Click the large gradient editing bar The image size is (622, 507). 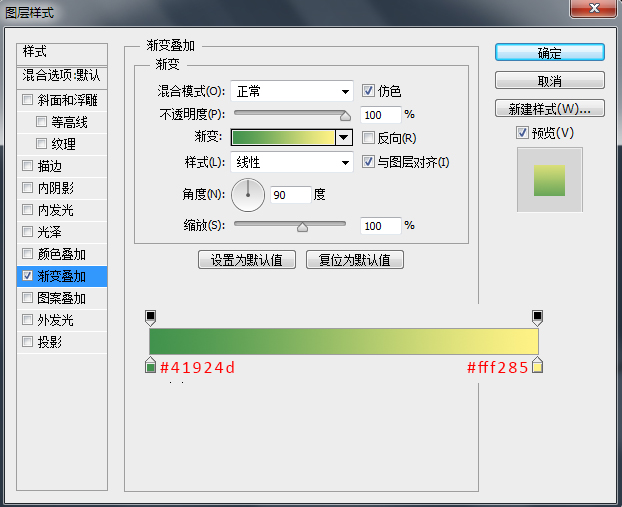tap(344, 341)
